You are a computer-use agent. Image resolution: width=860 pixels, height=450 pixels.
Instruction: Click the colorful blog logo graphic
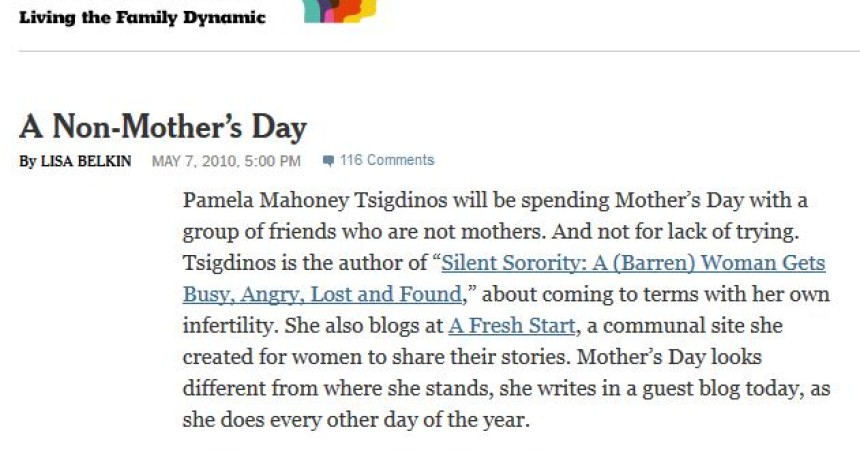tap(341, 11)
